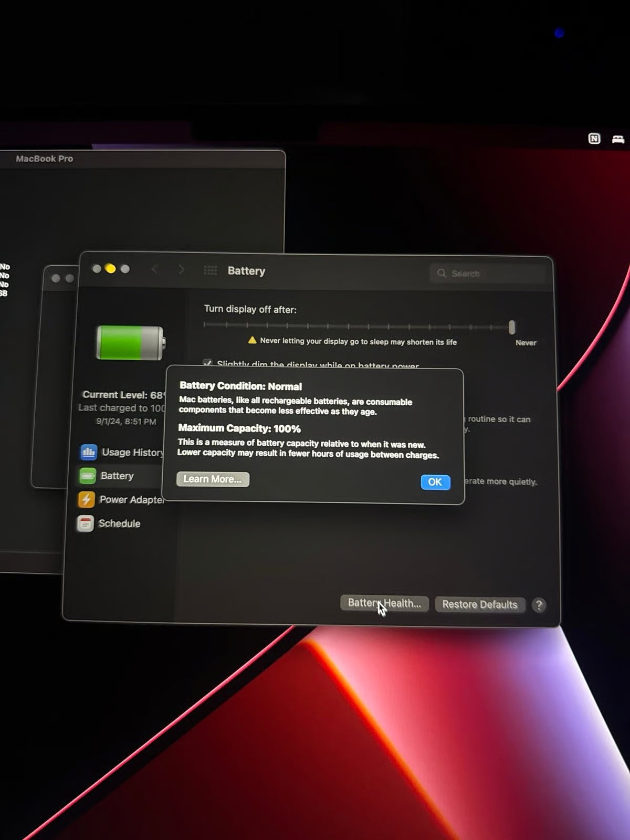Click the Show All preferences grid icon
630x840 pixels.
(210, 270)
